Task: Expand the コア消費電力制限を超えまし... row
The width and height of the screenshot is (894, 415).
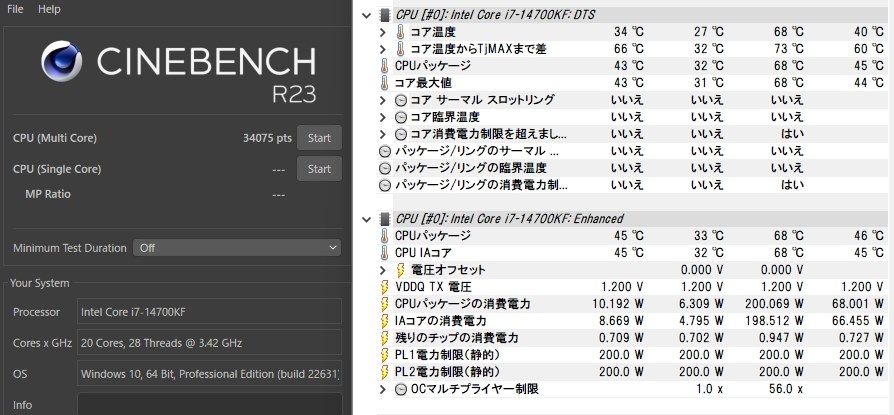Action: 383,135
